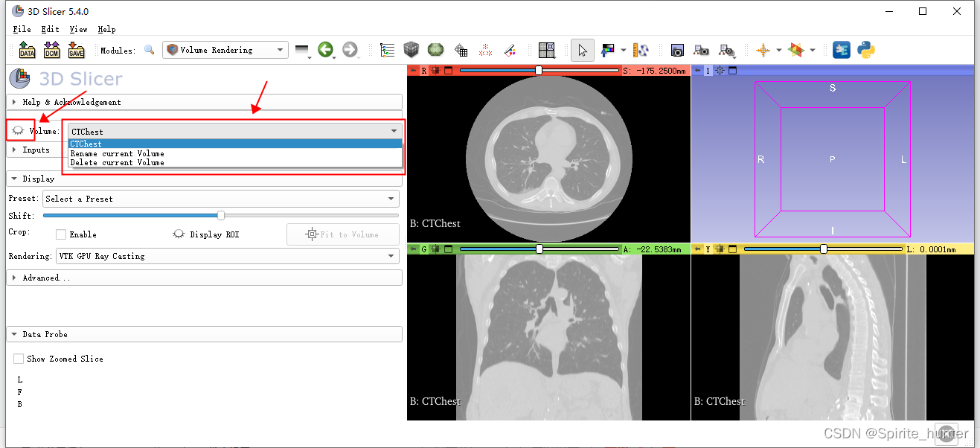This screenshot has height=448, width=980.
Task: Open the Rendering VTK GPU Ray Casting dropdown
Action: [x=227, y=256]
